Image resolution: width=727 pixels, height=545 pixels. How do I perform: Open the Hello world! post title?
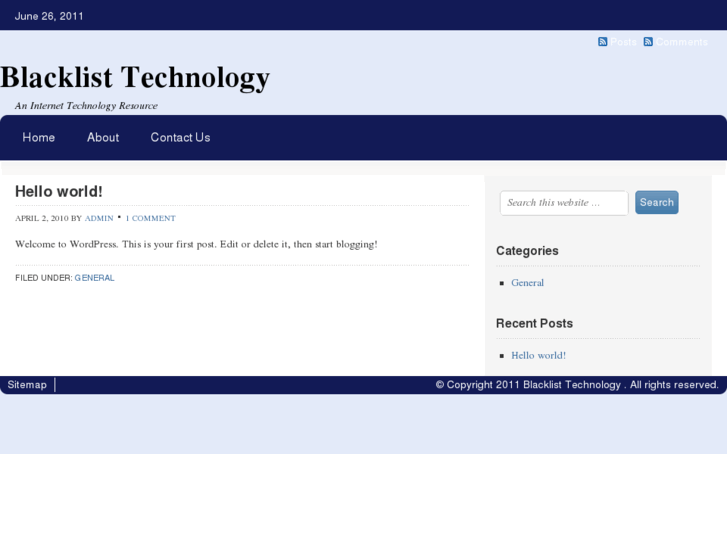[59, 192]
